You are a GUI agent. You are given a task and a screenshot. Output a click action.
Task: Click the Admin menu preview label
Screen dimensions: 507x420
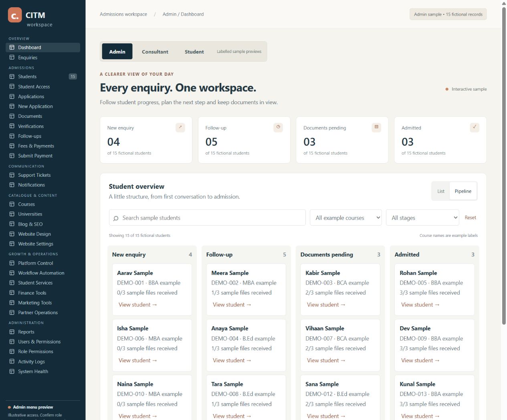[x=33, y=407]
